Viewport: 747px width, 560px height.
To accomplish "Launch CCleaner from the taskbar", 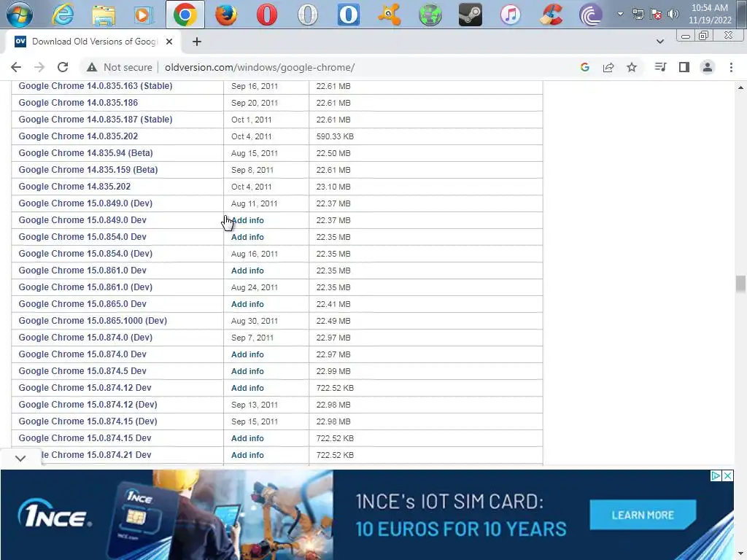I will 551,15.
